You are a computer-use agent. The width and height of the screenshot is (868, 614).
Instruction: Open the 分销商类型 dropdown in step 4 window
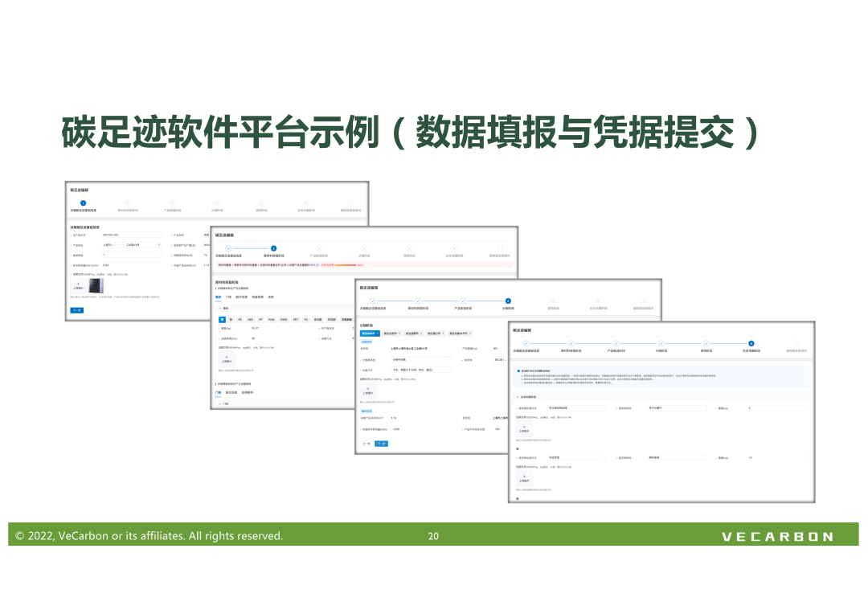click(x=422, y=359)
